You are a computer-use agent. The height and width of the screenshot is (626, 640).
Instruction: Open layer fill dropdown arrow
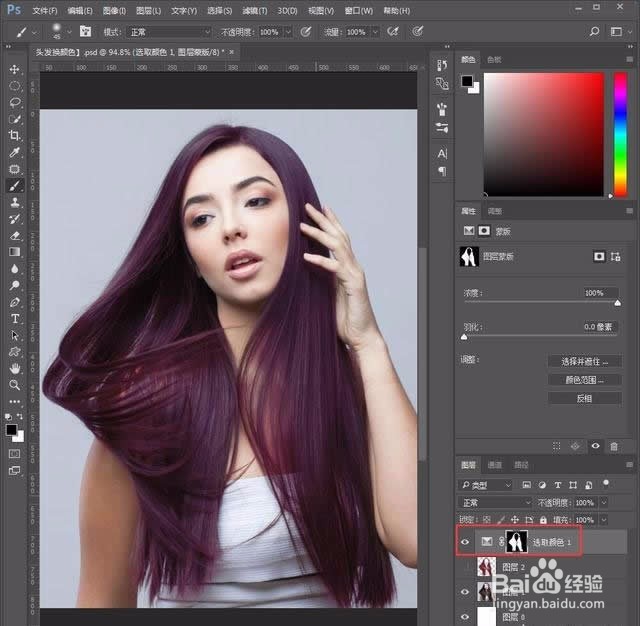click(604, 519)
